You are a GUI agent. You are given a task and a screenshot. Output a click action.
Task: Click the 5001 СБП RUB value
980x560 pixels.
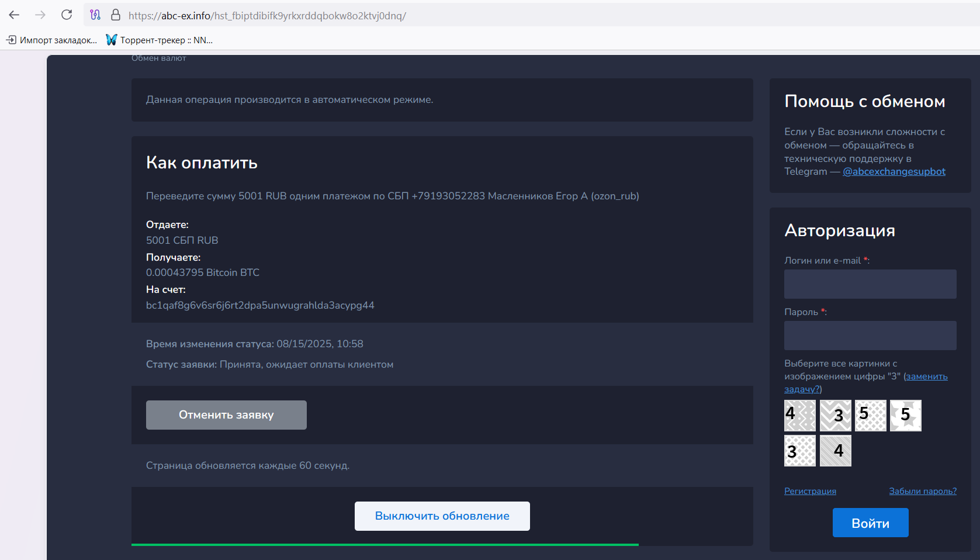coord(182,240)
